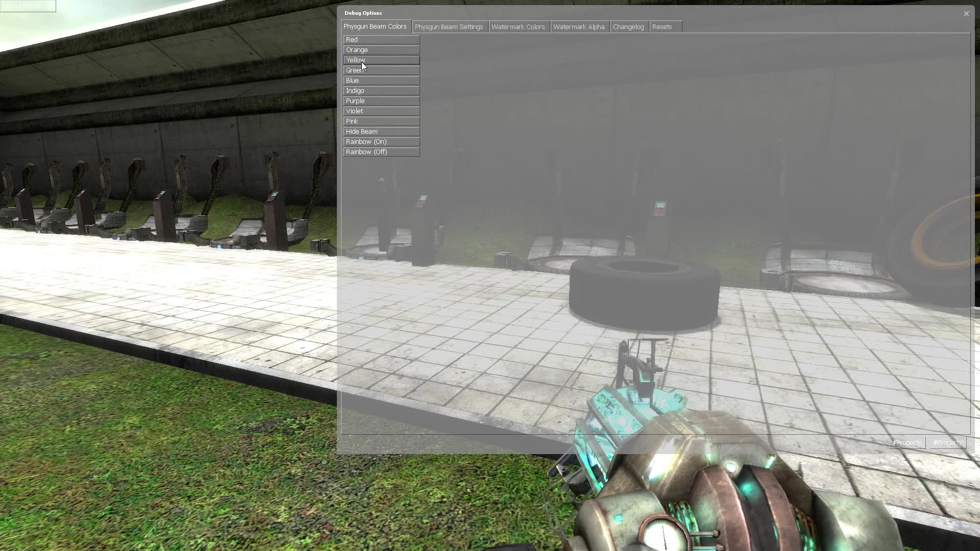Choose the Orange beam color
The image size is (980, 551).
[381, 49]
